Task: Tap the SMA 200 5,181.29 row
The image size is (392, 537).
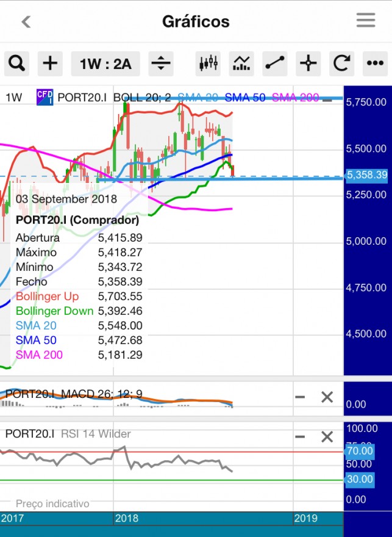Action: 79,355
